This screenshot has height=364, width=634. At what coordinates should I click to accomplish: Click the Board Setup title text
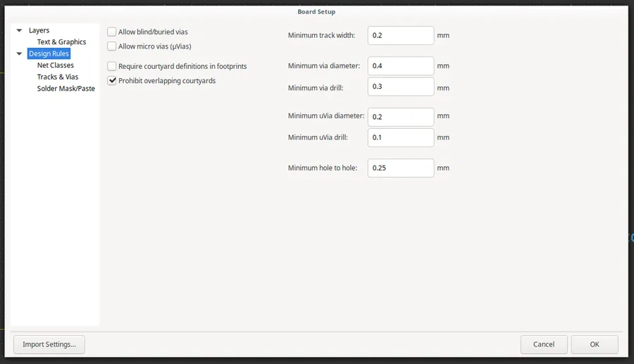316,12
